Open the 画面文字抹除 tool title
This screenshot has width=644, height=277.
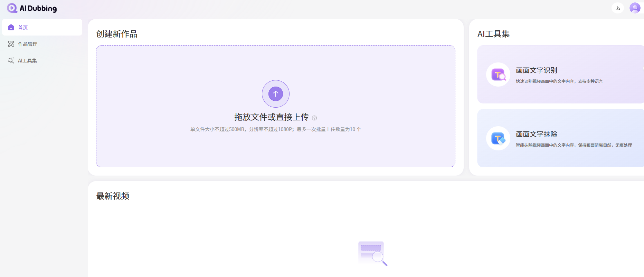pyautogui.click(x=536, y=134)
